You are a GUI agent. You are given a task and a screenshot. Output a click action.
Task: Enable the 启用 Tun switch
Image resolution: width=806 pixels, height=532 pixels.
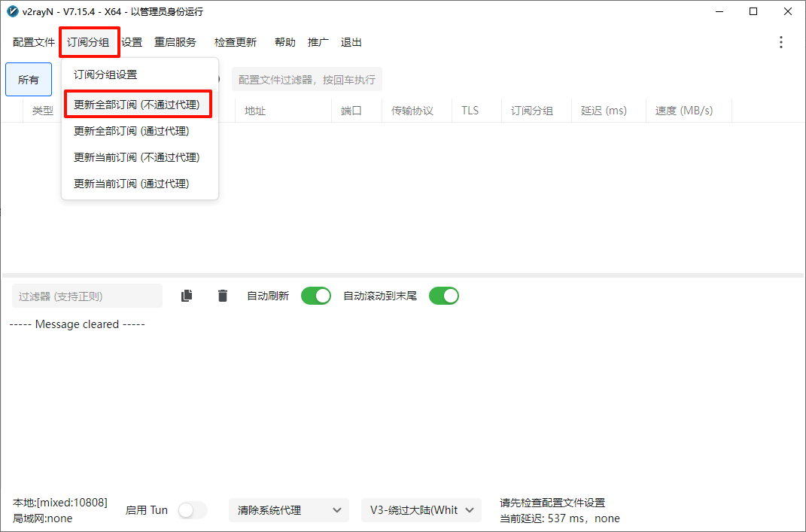click(192, 510)
